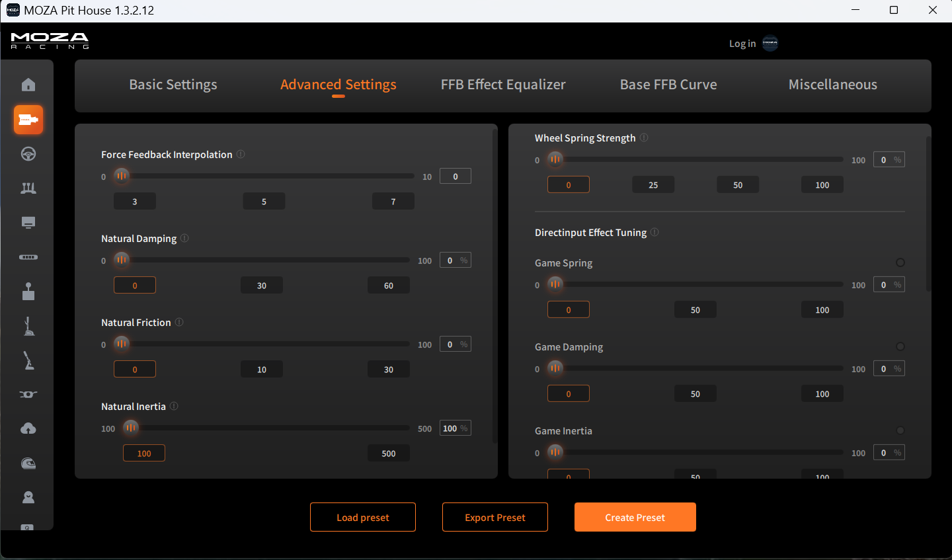Open the racing helmet icon in sidebar
Image resolution: width=952 pixels, height=560 pixels.
(x=28, y=463)
